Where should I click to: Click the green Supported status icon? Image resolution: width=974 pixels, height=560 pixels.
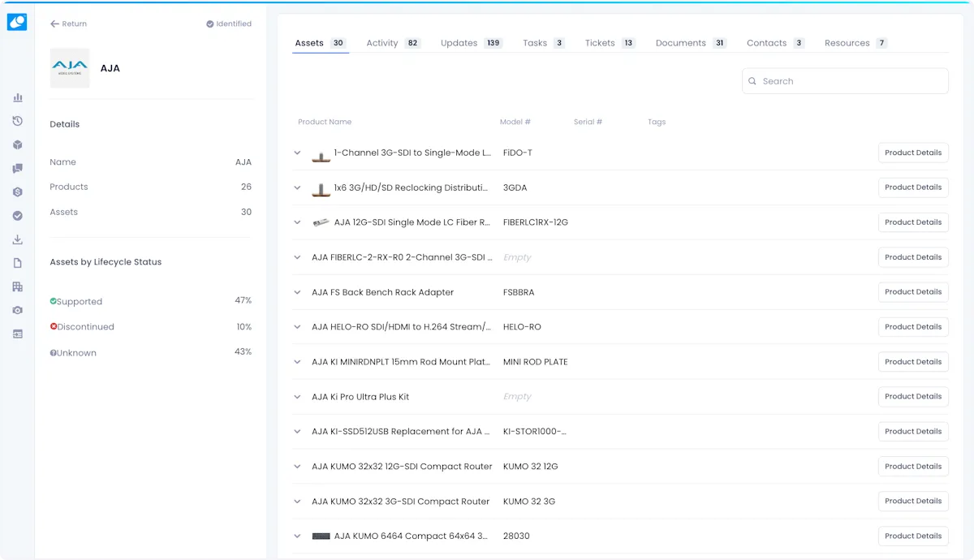point(54,301)
